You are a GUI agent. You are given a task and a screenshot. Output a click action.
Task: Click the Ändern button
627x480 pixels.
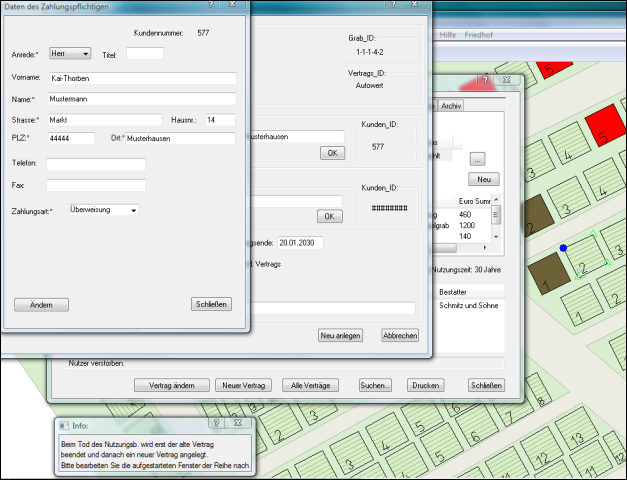(x=41, y=305)
